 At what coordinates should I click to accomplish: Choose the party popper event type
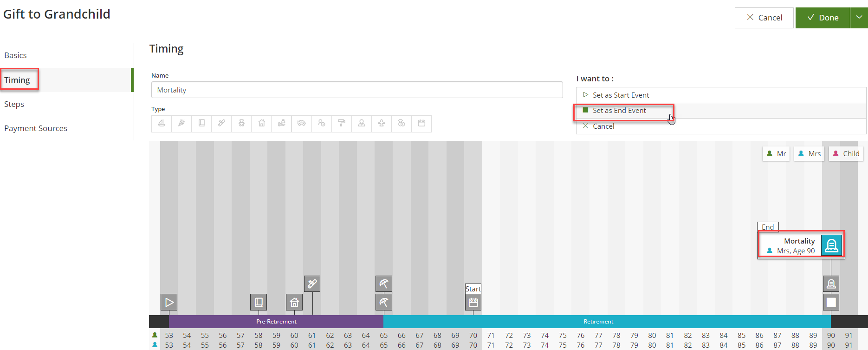181,124
